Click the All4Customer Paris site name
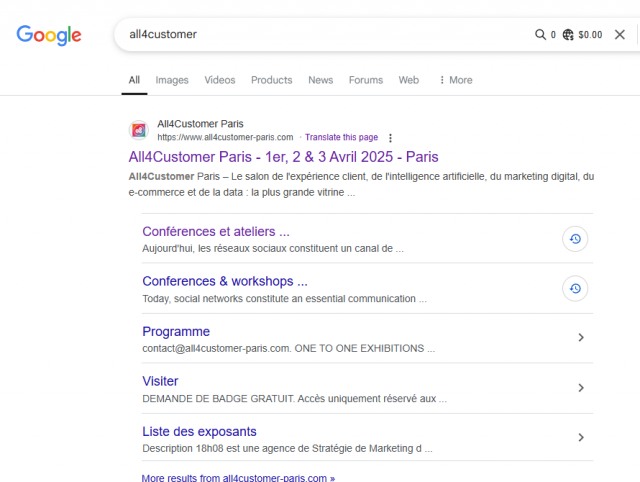This screenshot has width=640, height=482. pyautogui.click(x=200, y=124)
